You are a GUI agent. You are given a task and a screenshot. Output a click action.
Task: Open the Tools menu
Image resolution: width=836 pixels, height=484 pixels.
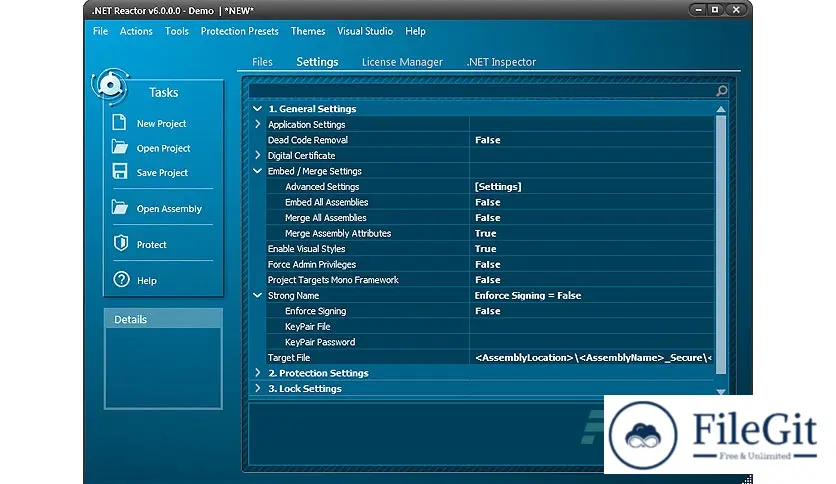pos(176,31)
